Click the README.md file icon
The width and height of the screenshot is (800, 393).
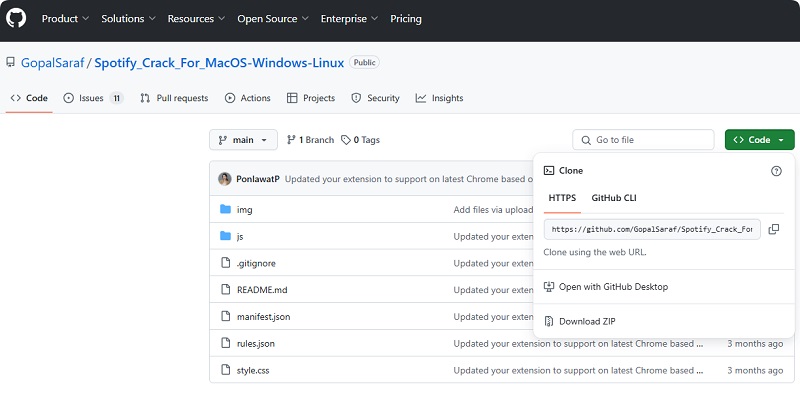tap(226, 289)
